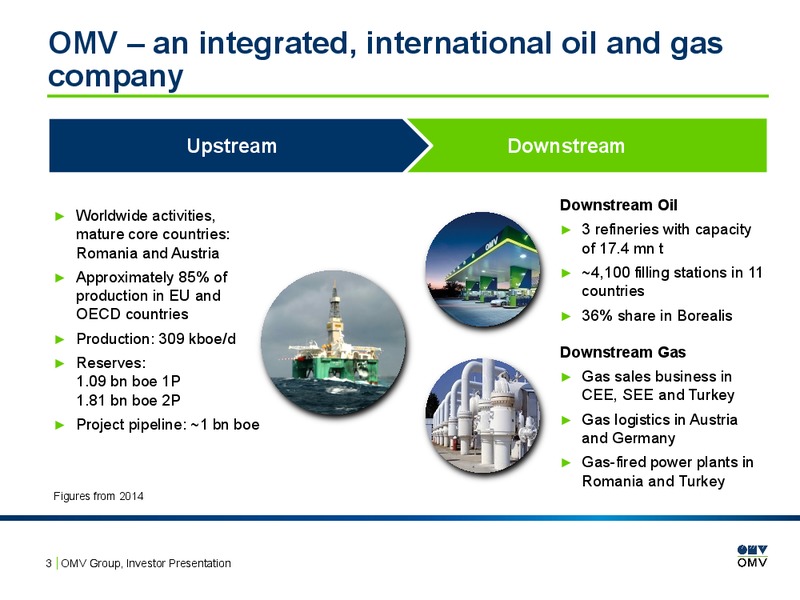800x600 pixels.
Task: Click 'Gas logistics in Austria and Germany'
Action: point(659,429)
